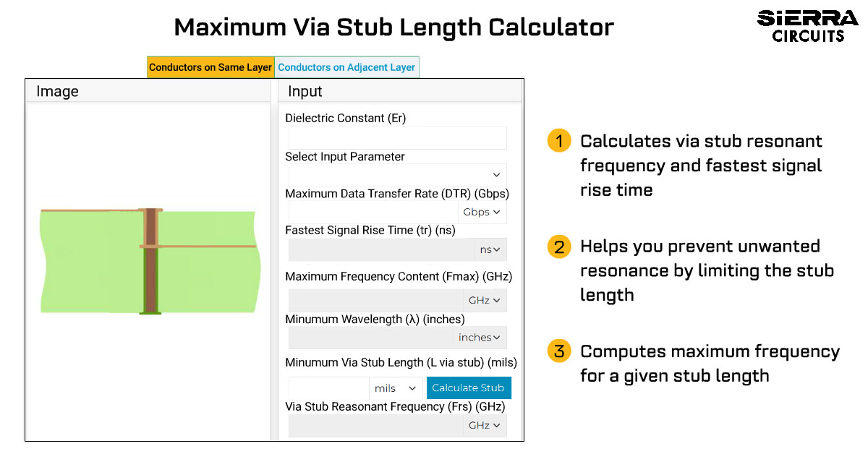Open the ns rise time unit dropdown
The width and height of the screenshot is (868, 454).
(490, 249)
